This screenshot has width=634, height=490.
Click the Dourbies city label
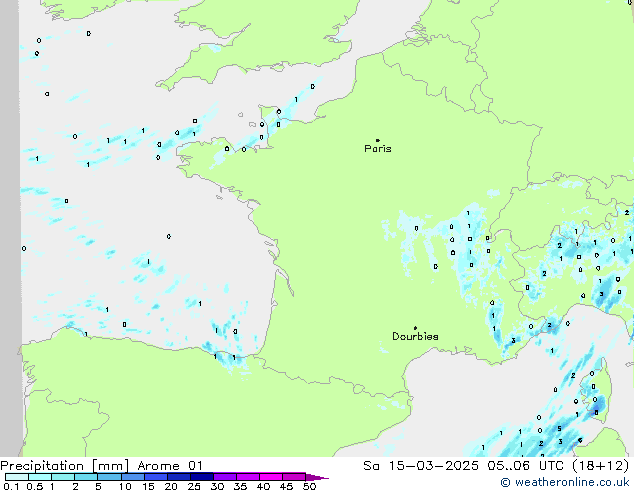(x=415, y=336)
